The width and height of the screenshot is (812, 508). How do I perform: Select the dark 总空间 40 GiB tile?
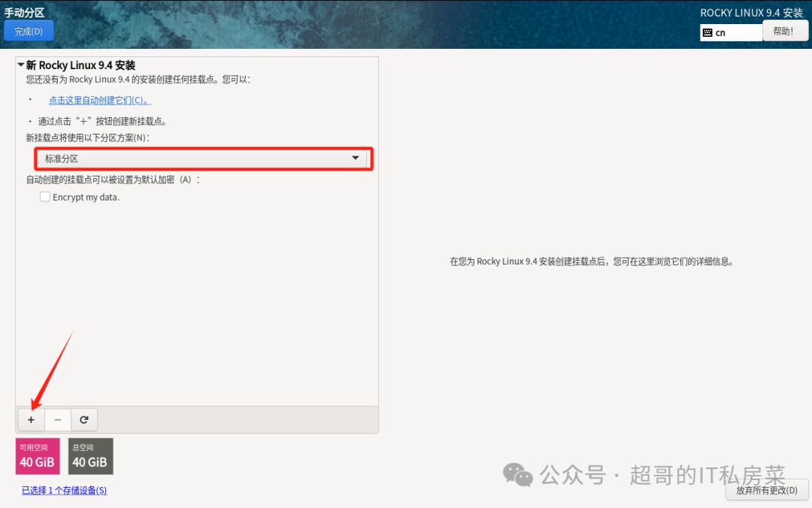coord(90,456)
